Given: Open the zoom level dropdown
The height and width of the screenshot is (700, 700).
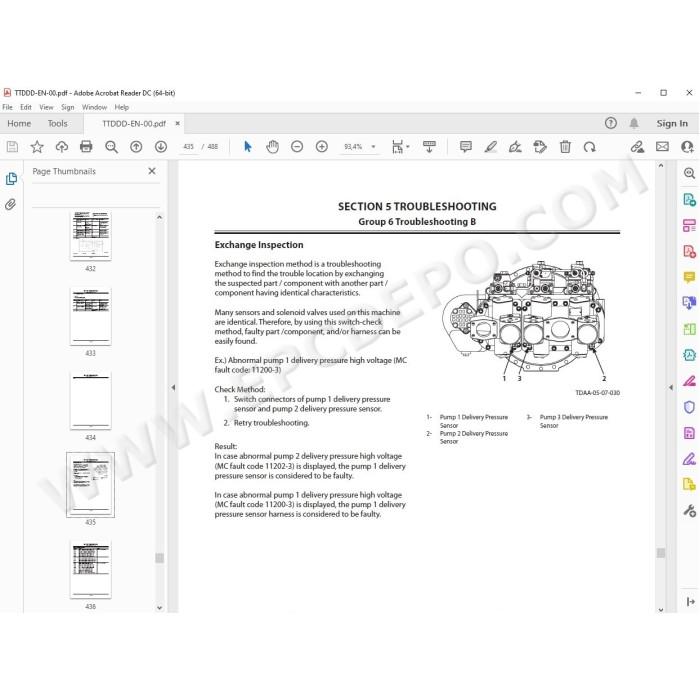Looking at the screenshot, I should point(374,146).
